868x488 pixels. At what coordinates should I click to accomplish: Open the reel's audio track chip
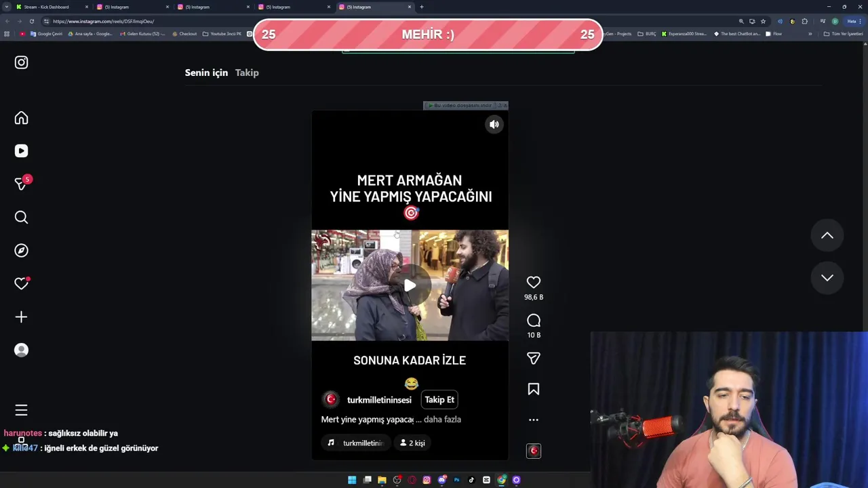coord(356,443)
